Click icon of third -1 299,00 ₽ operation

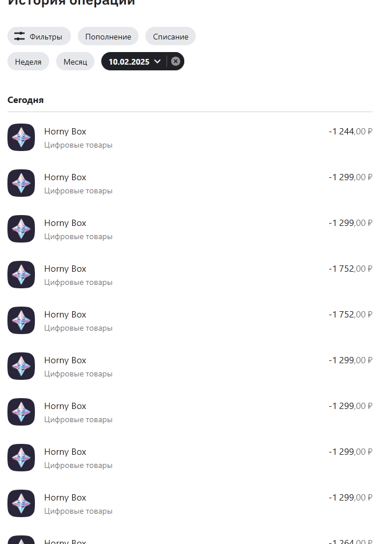[21, 366]
